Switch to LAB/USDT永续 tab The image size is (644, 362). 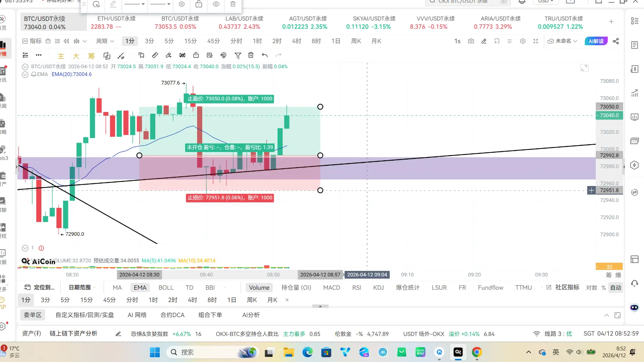[x=244, y=23]
